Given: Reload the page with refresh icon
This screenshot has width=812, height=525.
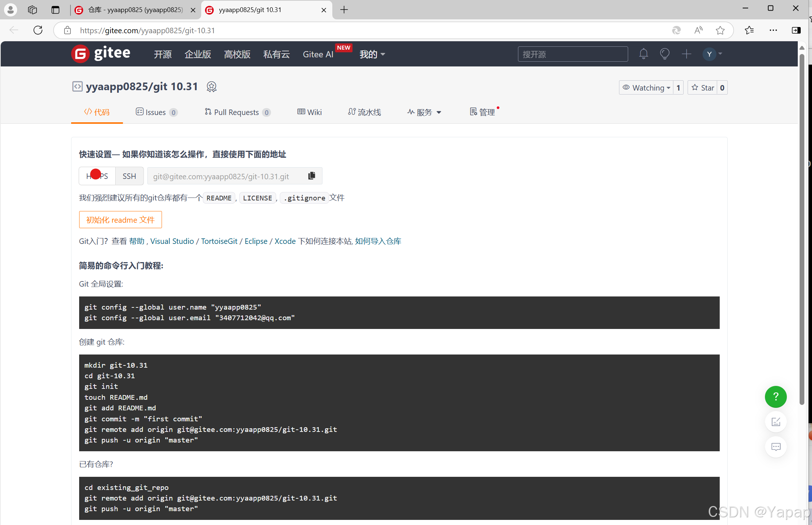Looking at the screenshot, I should (x=38, y=30).
